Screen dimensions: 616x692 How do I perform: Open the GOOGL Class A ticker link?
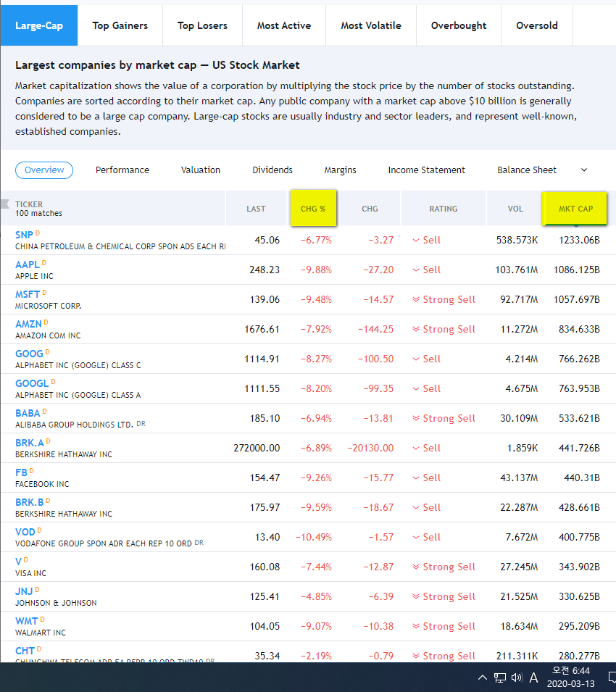pyautogui.click(x=32, y=383)
